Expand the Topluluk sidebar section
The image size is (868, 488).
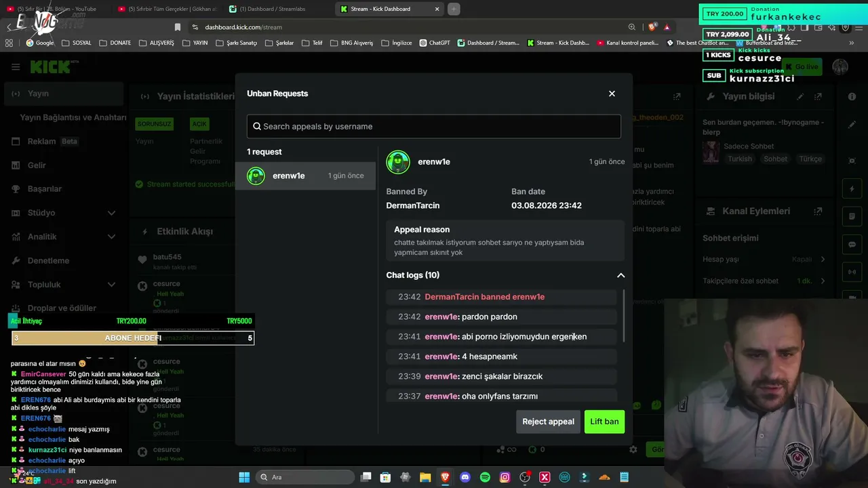[x=63, y=284]
